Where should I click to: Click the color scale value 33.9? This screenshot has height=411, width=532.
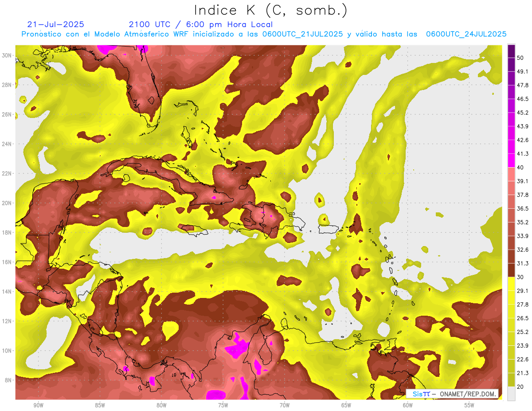(x=523, y=236)
